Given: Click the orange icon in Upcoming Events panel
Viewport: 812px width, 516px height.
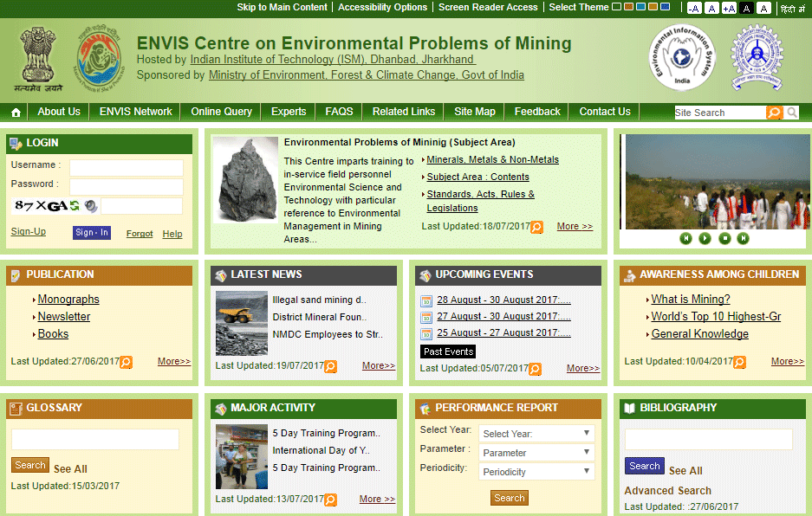Looking at the screenshot, I should pyautogui.click(x=535, y=369).
